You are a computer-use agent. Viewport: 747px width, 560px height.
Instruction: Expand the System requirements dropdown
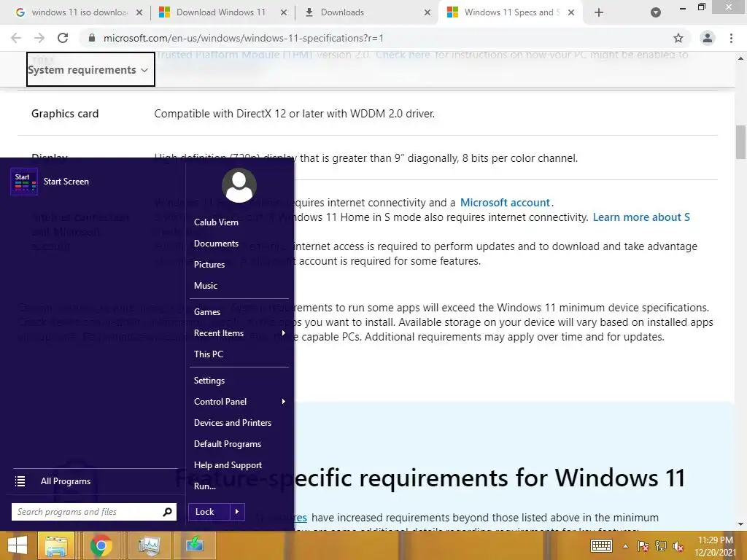tap(90, 69)
